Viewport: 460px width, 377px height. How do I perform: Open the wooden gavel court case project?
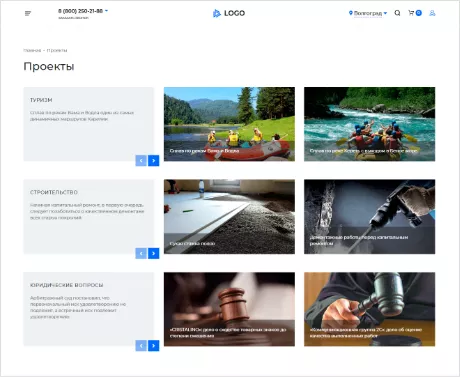(229, 309)
